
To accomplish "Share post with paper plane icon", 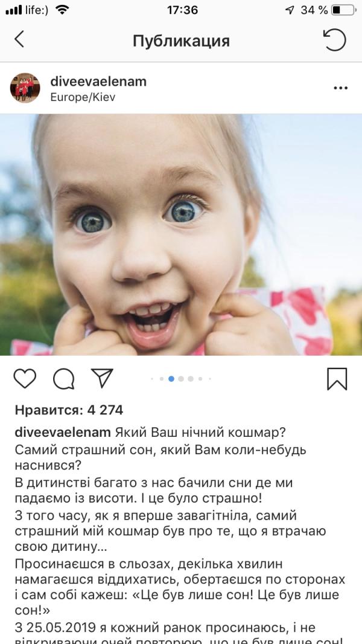I will click(102, 378).
